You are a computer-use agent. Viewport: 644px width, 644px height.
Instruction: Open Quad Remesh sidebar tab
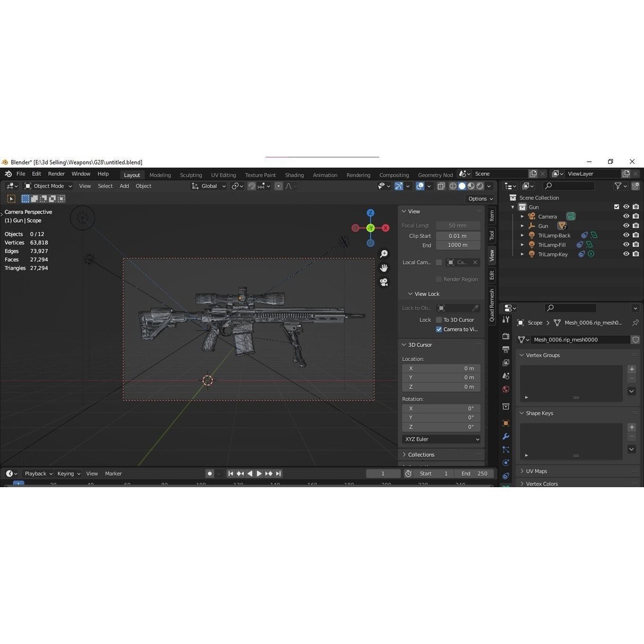[x=491, y=305]
